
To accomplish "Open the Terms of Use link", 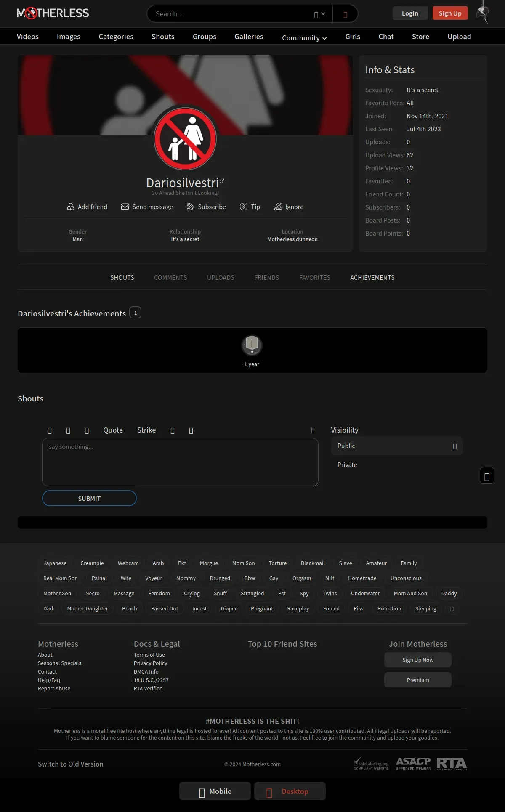I will click(x=149, y=655).
